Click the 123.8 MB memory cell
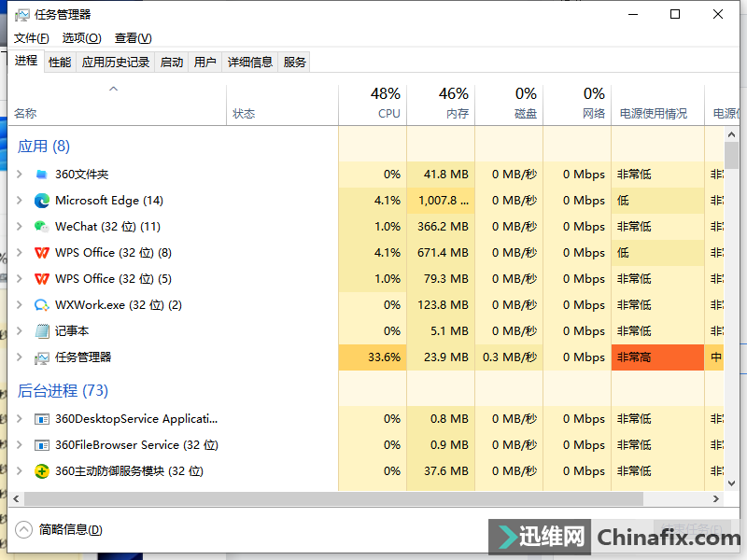Screen dimensions: 747x560 pos(441,305)
